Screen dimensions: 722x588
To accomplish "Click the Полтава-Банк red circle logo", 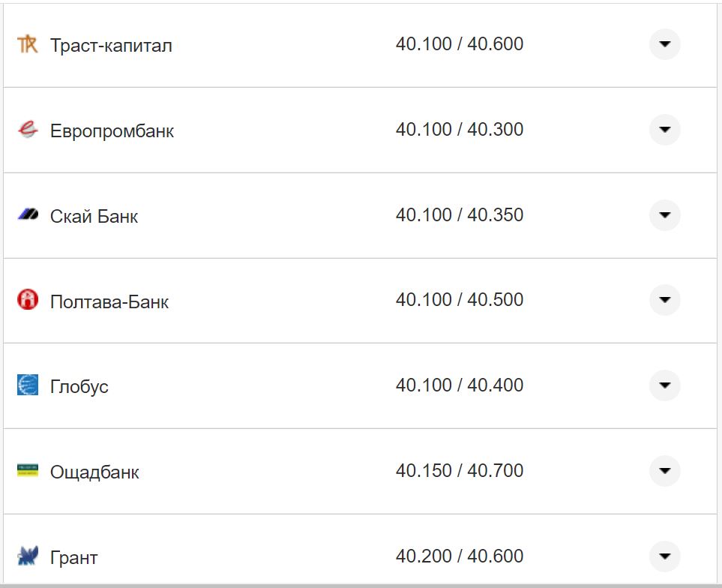I will click(x=27, y=301).
